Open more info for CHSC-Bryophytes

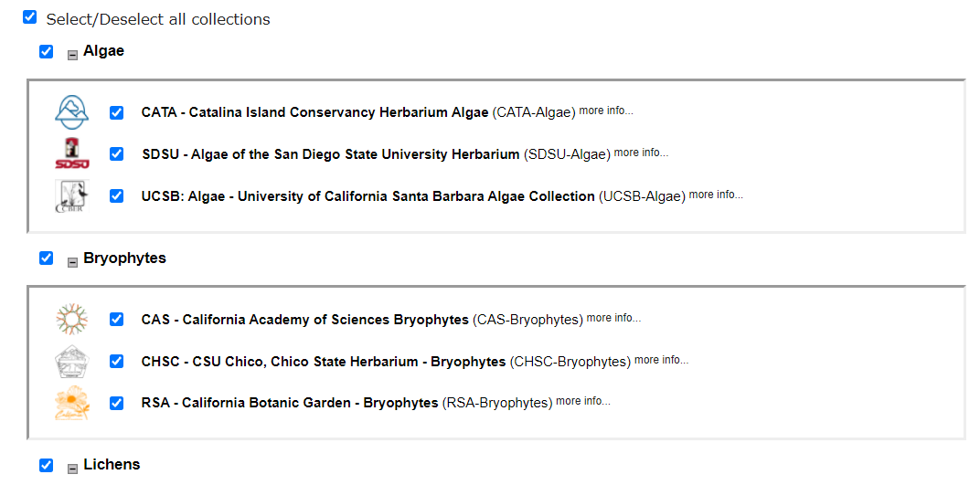click(x=661, y=360)
